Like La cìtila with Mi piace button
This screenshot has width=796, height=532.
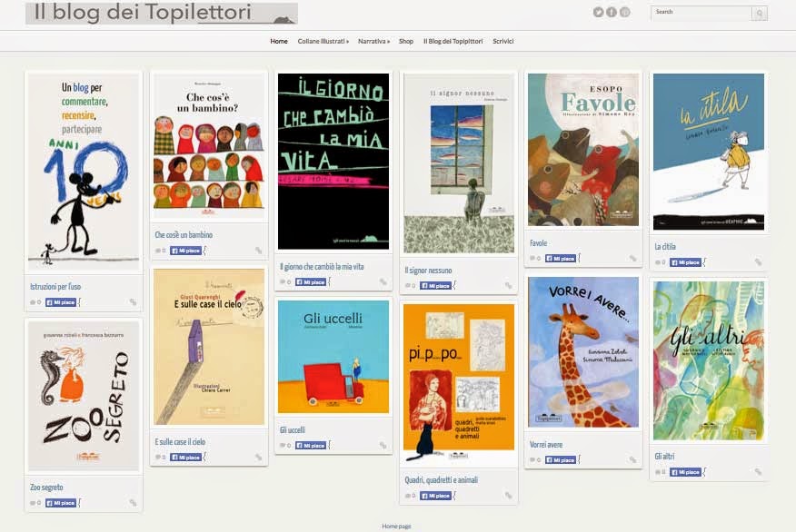coord(685,262)
